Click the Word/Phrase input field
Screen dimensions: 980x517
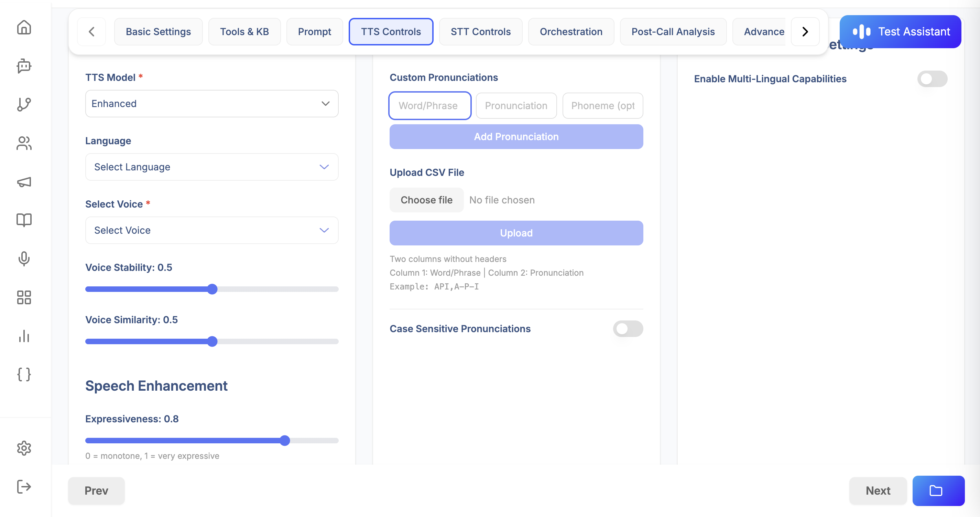pos(429,105)
